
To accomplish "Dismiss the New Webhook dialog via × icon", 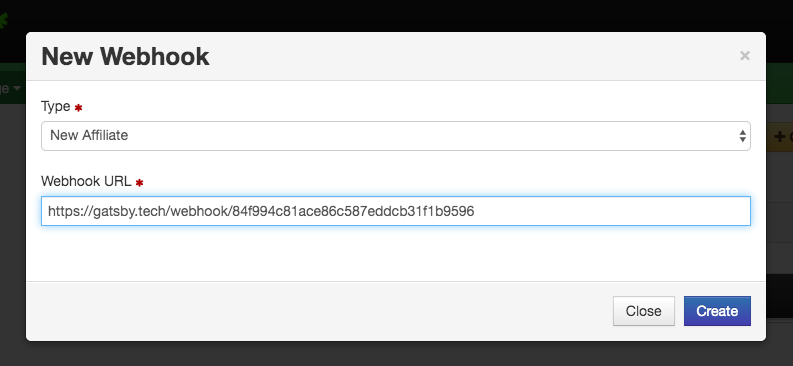I will pyautogui.click(x=744, y=56).
